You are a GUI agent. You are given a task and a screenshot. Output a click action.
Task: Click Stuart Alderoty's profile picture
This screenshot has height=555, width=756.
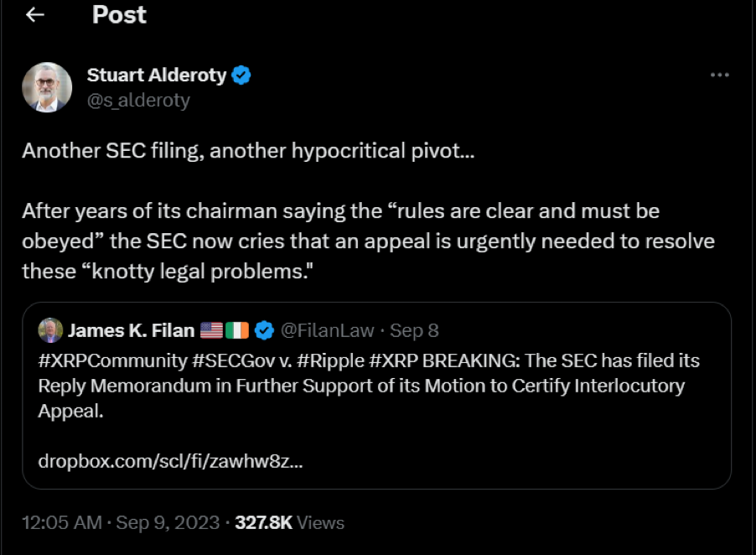point(47,87)
